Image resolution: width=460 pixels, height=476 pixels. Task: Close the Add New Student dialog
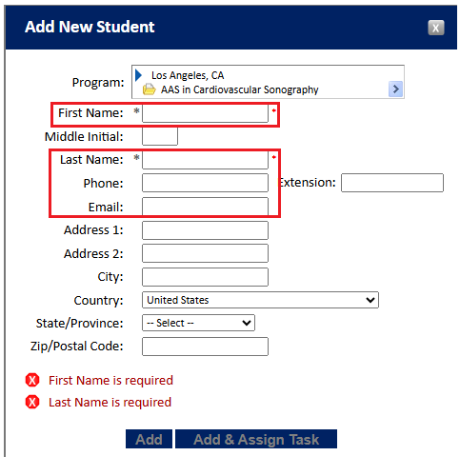click(435, 28)
